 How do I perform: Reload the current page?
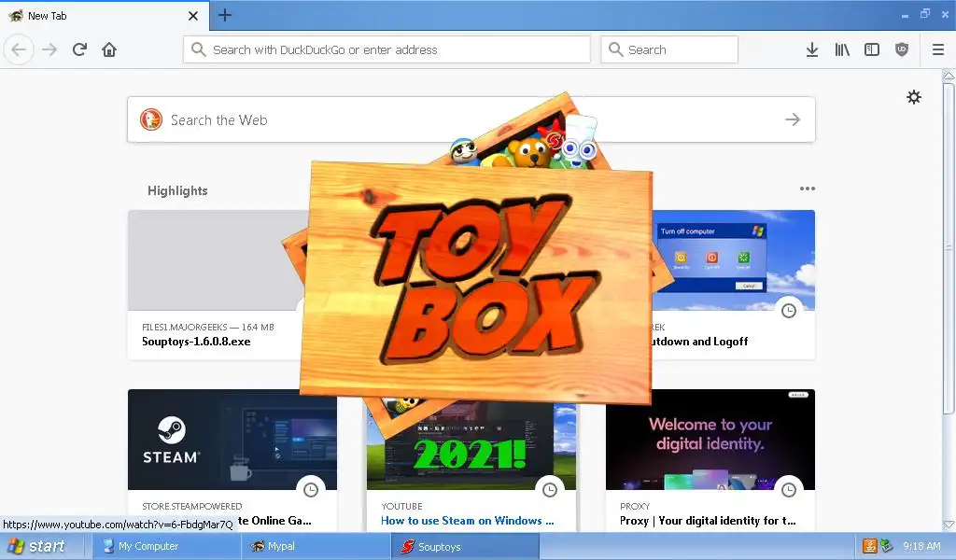point(79,49)
